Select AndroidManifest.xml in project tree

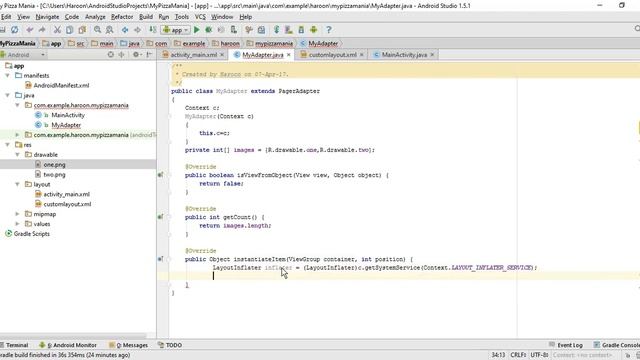57,85
